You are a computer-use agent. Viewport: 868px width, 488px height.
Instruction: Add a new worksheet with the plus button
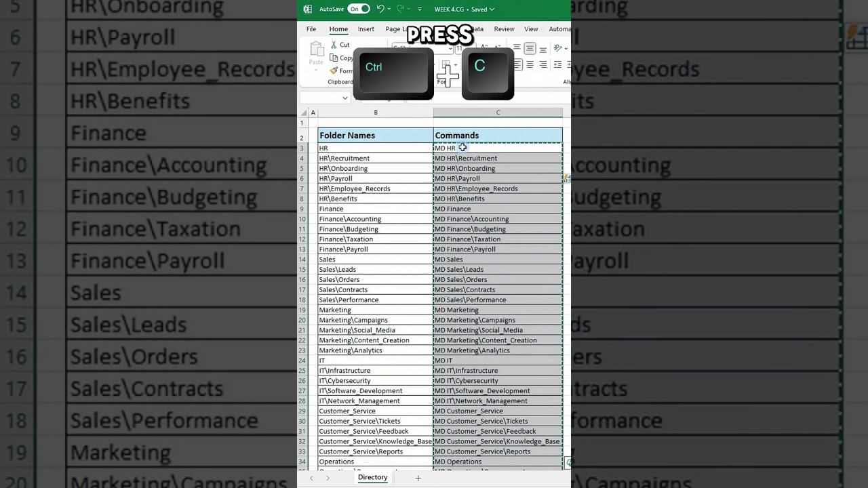pyautogui.click(x=418, y=478)
